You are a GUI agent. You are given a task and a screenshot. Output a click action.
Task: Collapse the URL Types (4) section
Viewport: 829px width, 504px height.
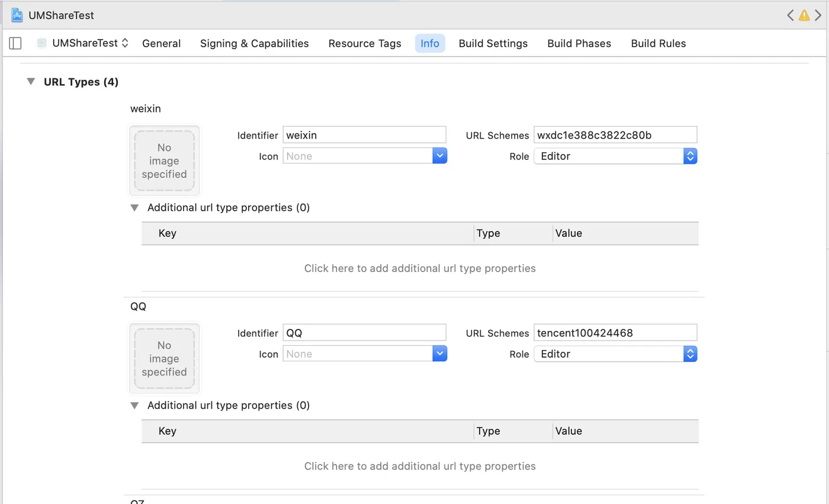point(31,82)
